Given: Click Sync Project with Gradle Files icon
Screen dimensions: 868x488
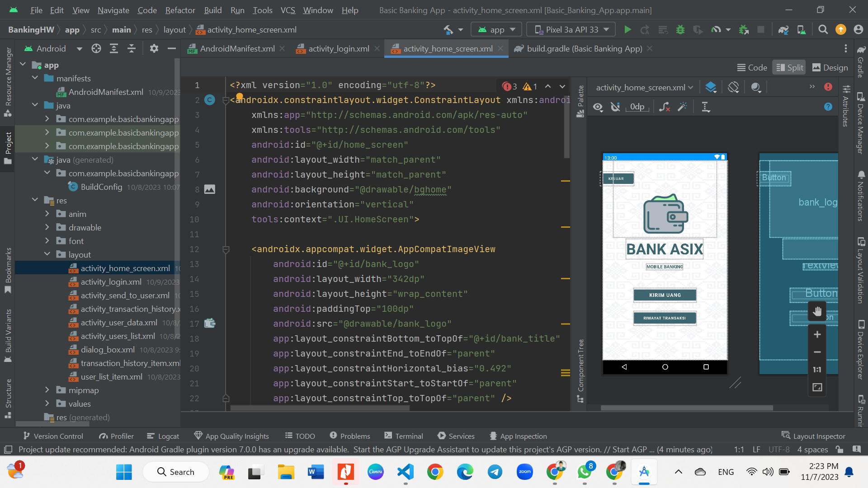Looking at the screenshot, I should pyautogui.click(x=783, y=30).
